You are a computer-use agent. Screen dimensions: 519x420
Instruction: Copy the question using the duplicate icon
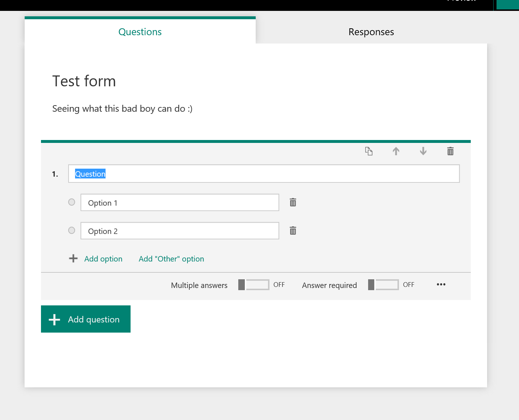click(369, 151)
